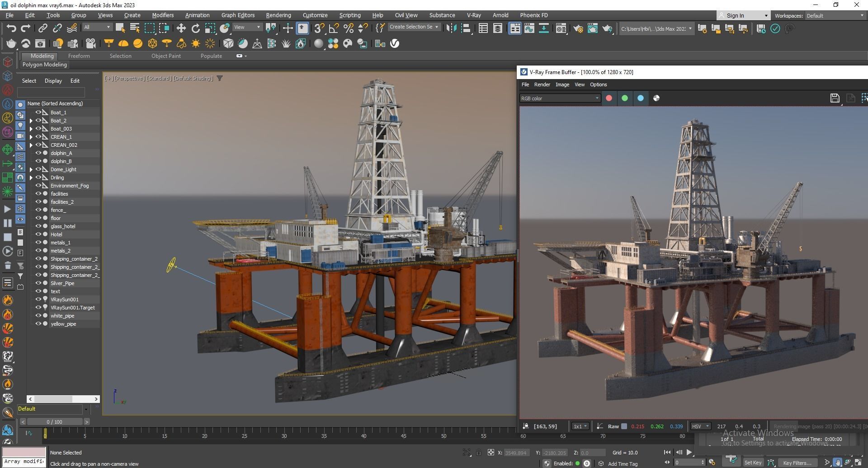The width and height of the screenshot is (868, 468).
Task: Step to previous frame
Action: coord(679,452)
